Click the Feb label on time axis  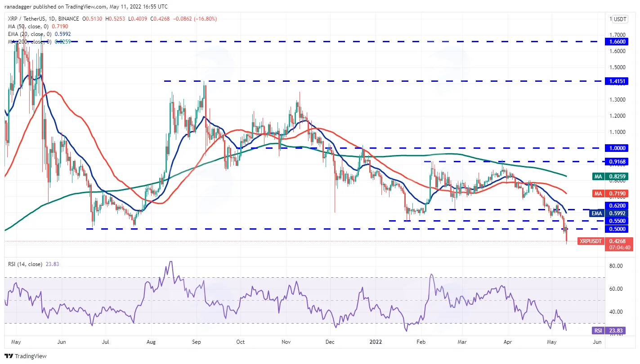click(421, 342)
